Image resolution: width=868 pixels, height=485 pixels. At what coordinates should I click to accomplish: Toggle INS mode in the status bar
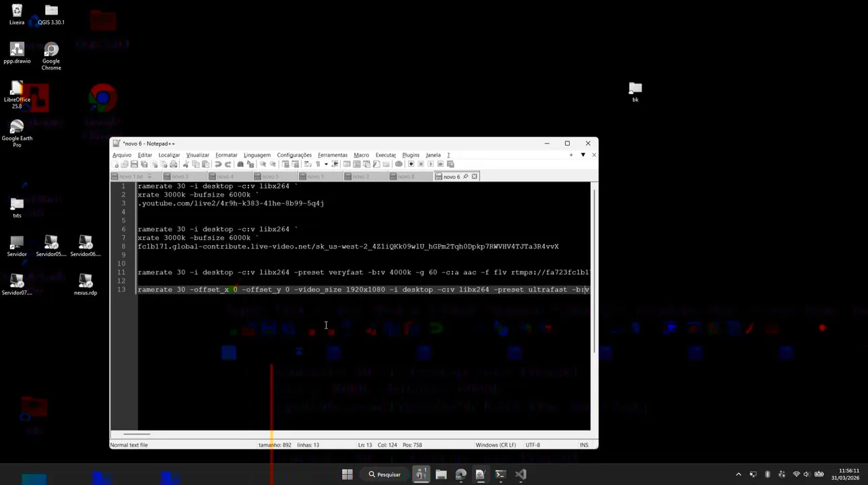point(584,445)
